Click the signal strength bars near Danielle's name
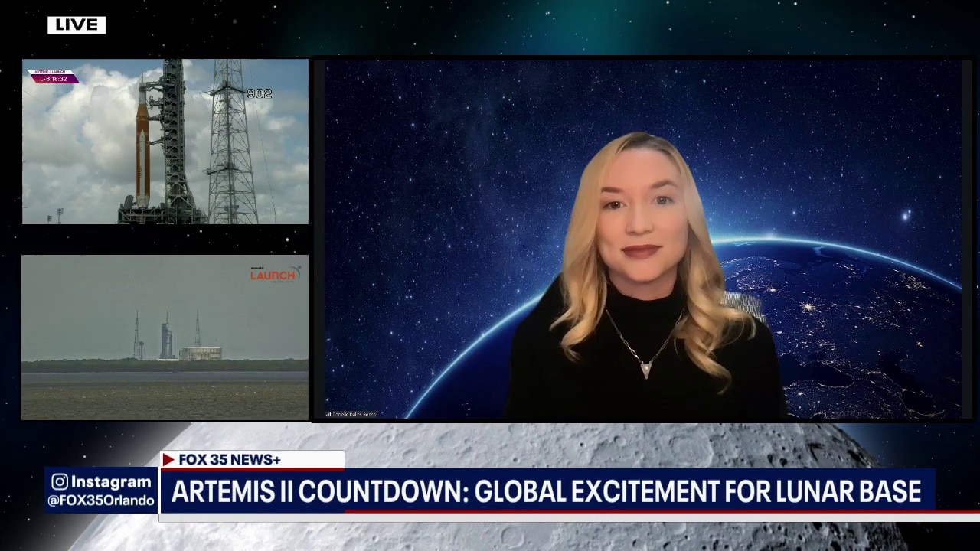Viewport: 980px width, 551px height. click(x=329, y=414)
